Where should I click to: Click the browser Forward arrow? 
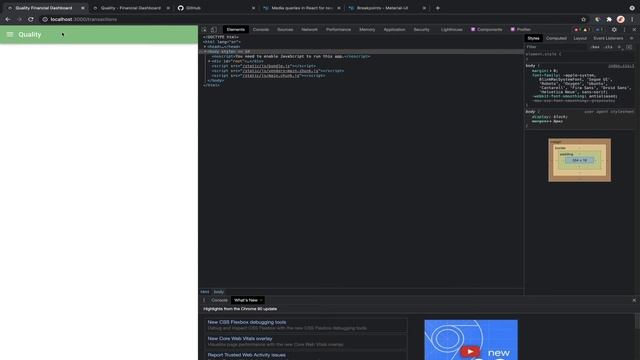tap(19, 19)
